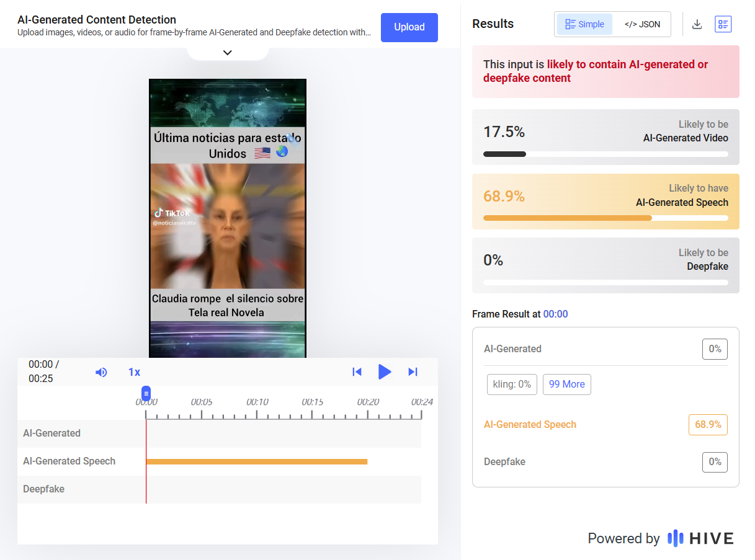Click the AI-Generated Speech timeline row label
The height and width of the screenshot is (560, 755).
(x=69, y=461)
